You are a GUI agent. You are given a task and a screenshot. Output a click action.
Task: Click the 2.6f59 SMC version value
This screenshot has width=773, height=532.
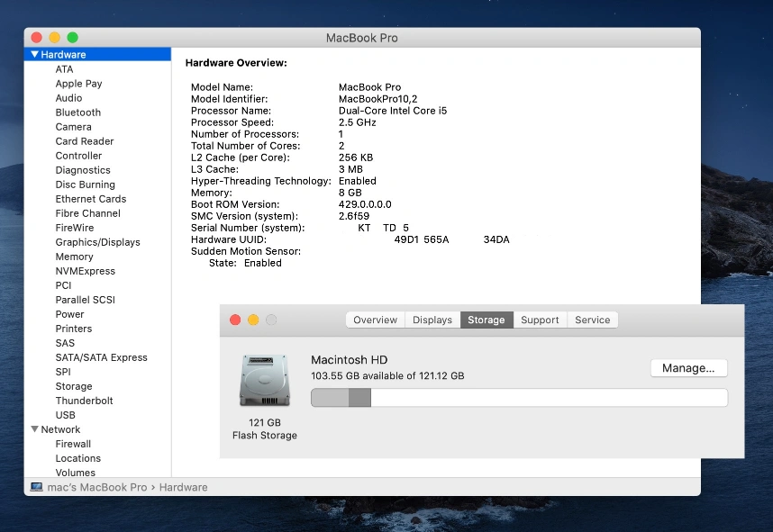(x=354, y=216)
